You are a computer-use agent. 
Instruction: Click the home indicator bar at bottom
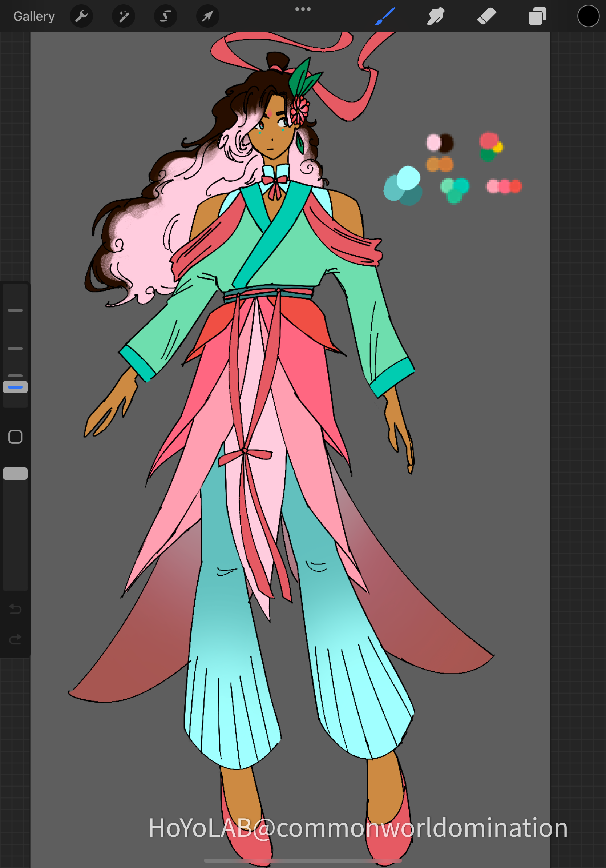pyautogui.click(x=303, y=860)
